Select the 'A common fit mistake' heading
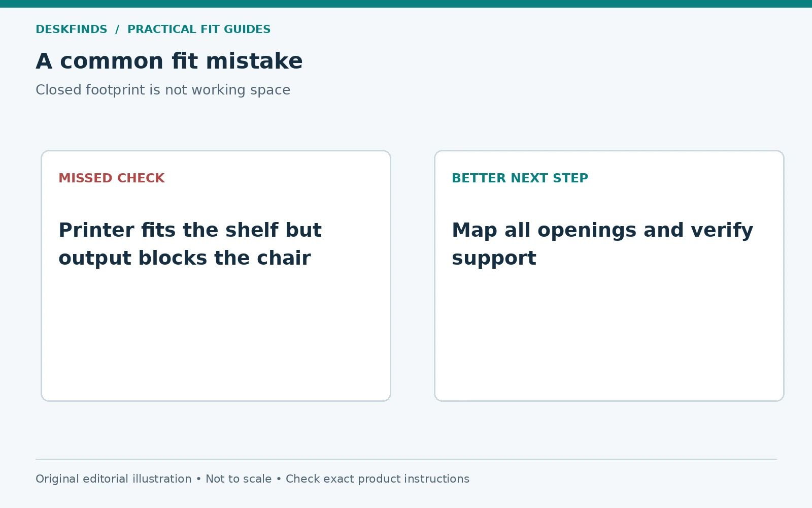Image resolution: width=812 pixels, height=508 pixels. pyautogui.click(x=169, y=61)
